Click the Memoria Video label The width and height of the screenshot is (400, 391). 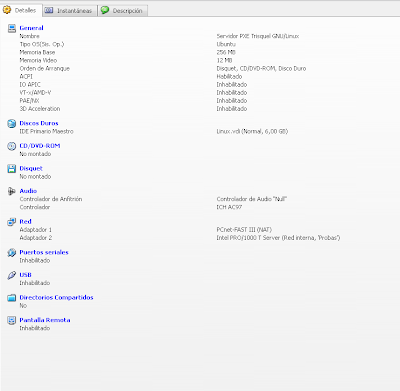38,60
